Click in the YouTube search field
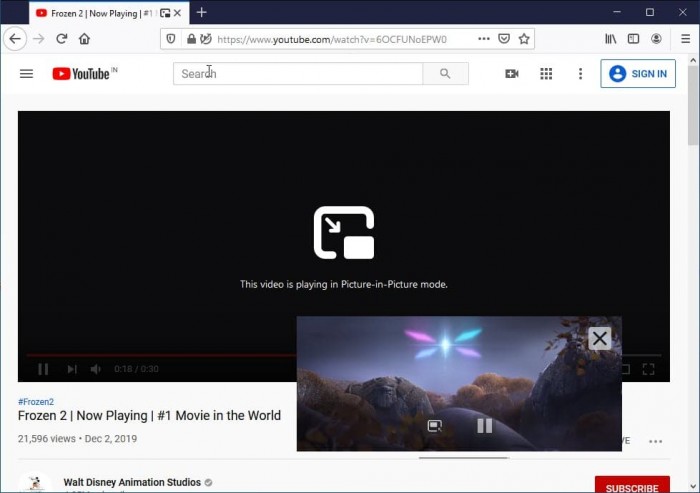This screenshot has height=493, width=700. [298, 74]
